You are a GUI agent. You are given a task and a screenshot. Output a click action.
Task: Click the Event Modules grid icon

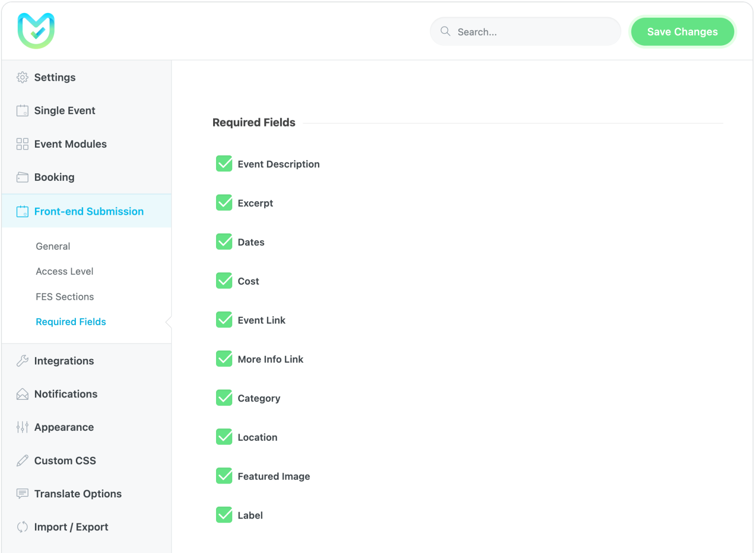[x=22, y=144]
